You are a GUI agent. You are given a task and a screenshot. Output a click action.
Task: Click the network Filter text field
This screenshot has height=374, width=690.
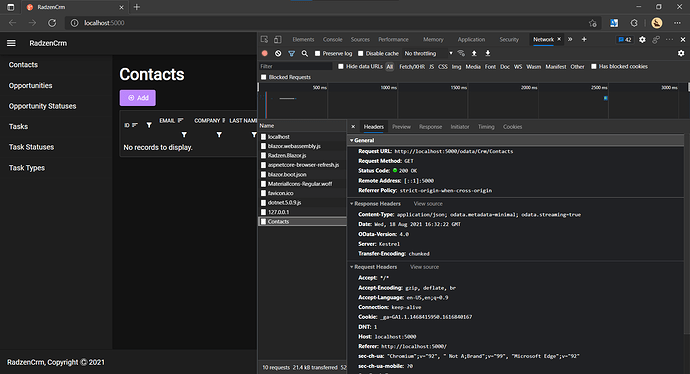click(296, 66)
